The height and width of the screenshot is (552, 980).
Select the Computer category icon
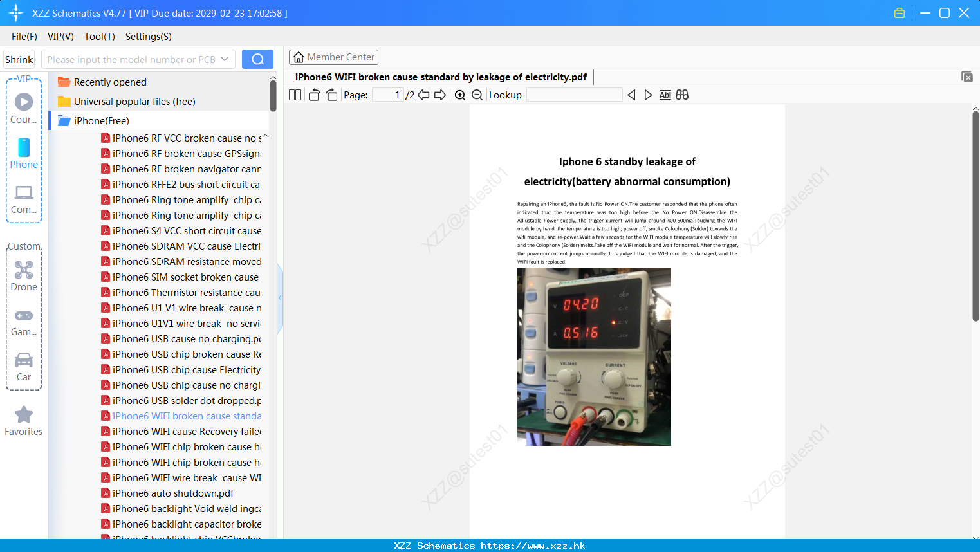tap(24, 199)
